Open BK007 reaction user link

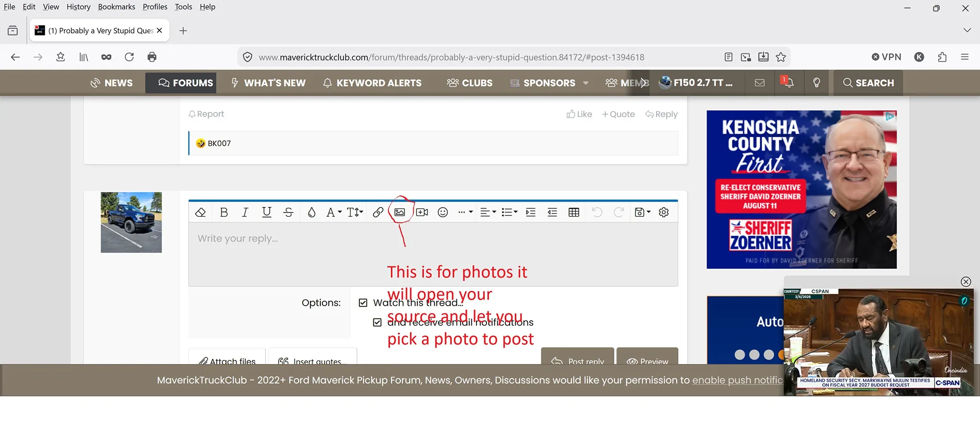[x=219, y=143]
